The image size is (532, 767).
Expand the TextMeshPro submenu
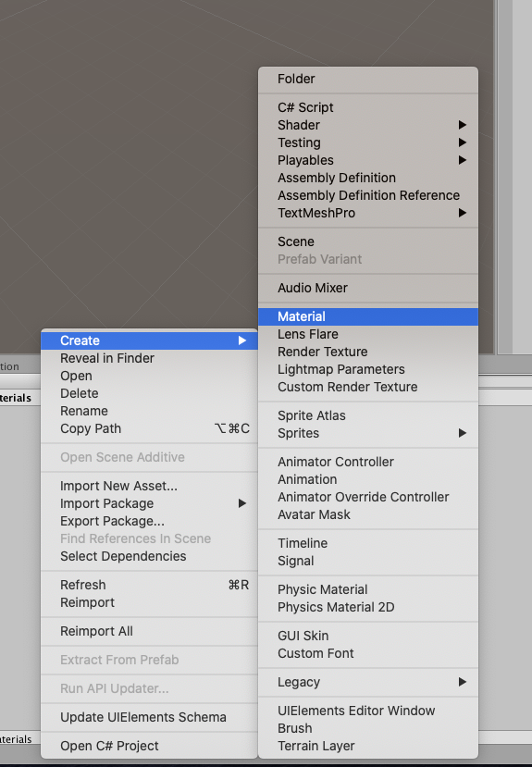pos(368,213)
